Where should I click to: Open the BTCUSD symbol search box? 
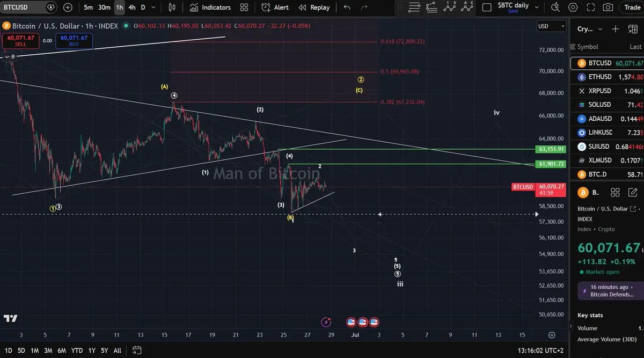pos(30,8)
